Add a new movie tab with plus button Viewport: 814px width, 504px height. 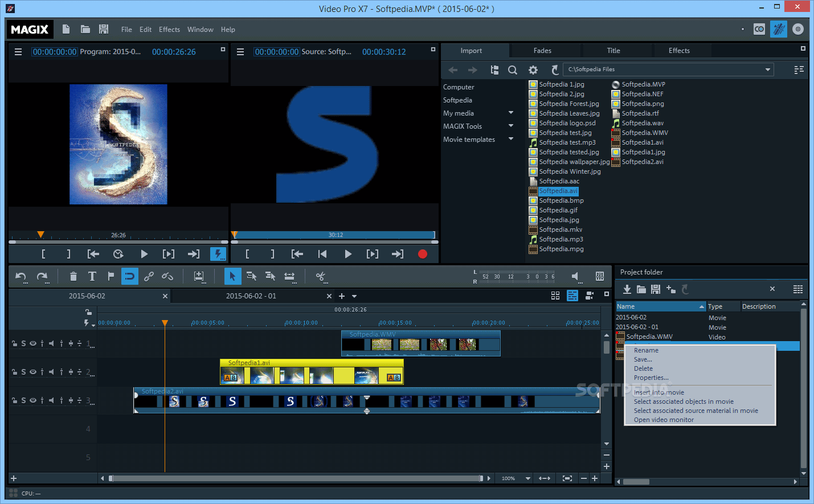342,296
